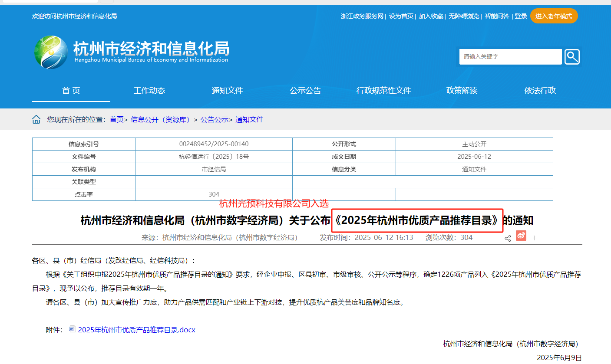Click the signature line 杭州市经济和信息化局（杭州市数字经济局）
The height and width of the screenshot is (364, 611).
pos(512,344)
